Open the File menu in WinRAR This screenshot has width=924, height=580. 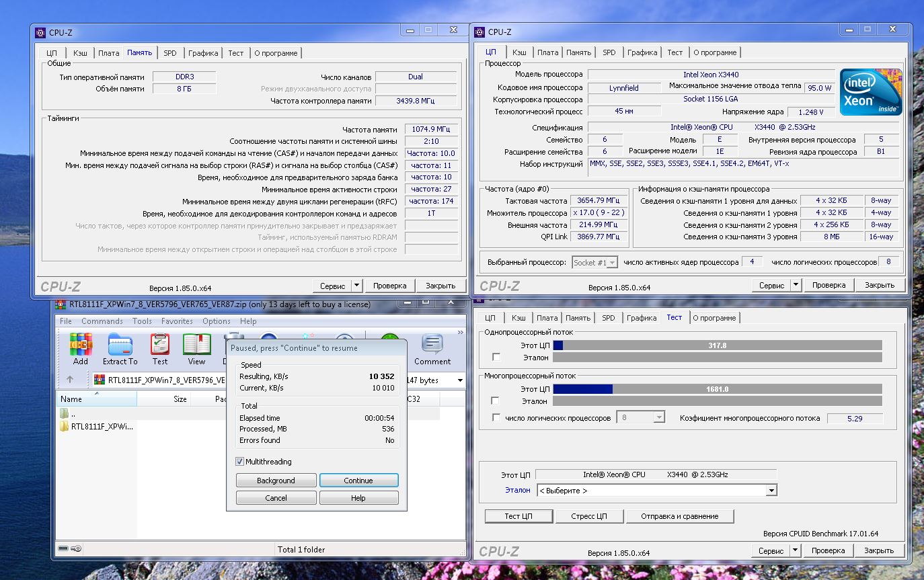(66, 321)
